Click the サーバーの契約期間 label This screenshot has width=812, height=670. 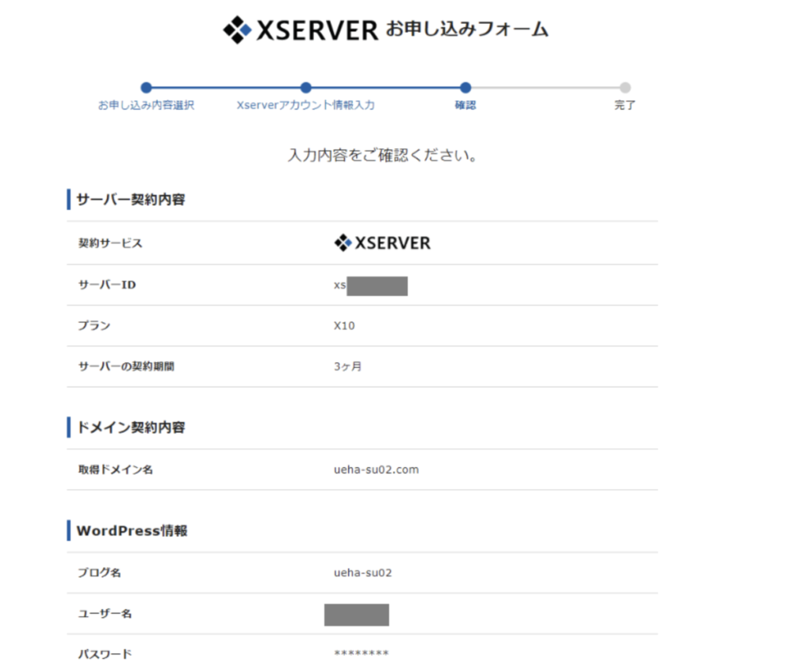coord(126,366)
